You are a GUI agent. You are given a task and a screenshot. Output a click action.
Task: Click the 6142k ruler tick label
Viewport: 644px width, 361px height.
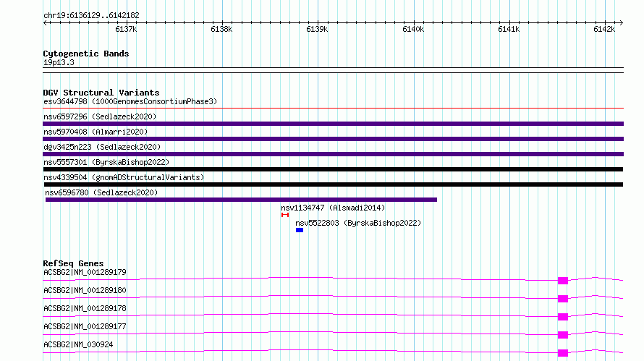[x=604, y=29]
